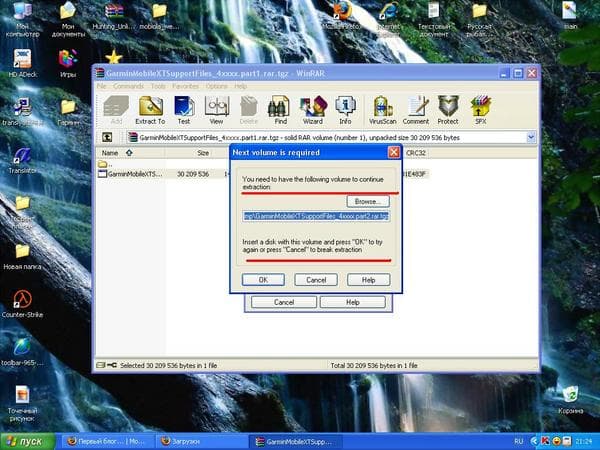Open the Translator desktop icon

[22, 161]
